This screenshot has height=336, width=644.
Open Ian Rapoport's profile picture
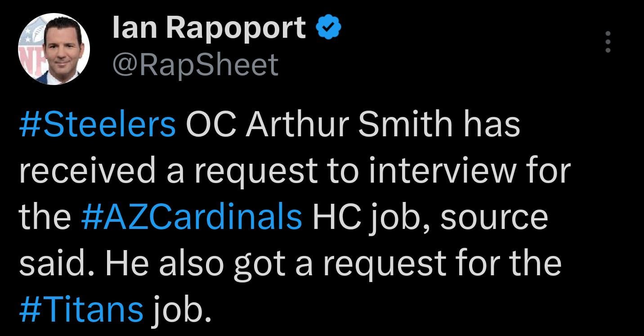[54, 49]
